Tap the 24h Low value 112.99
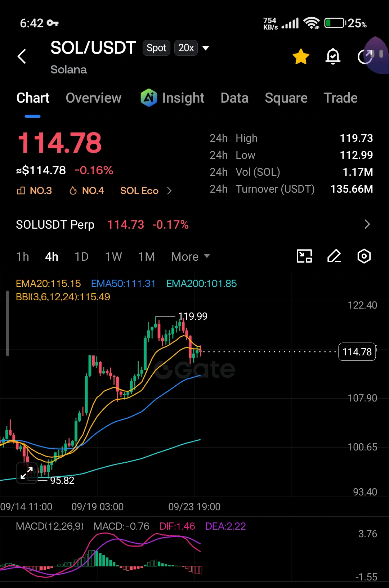The image size is (389, 588). (x=356, y=155)
